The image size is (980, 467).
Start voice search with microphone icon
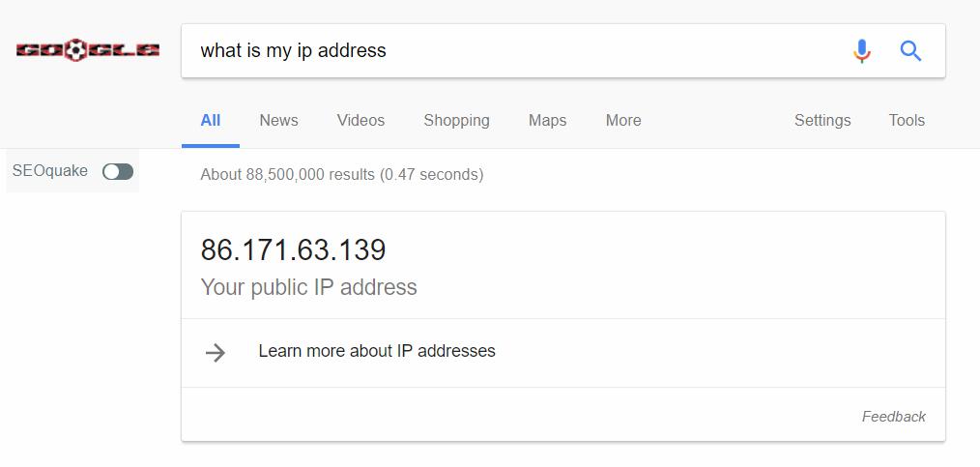(x=862, y=50)
